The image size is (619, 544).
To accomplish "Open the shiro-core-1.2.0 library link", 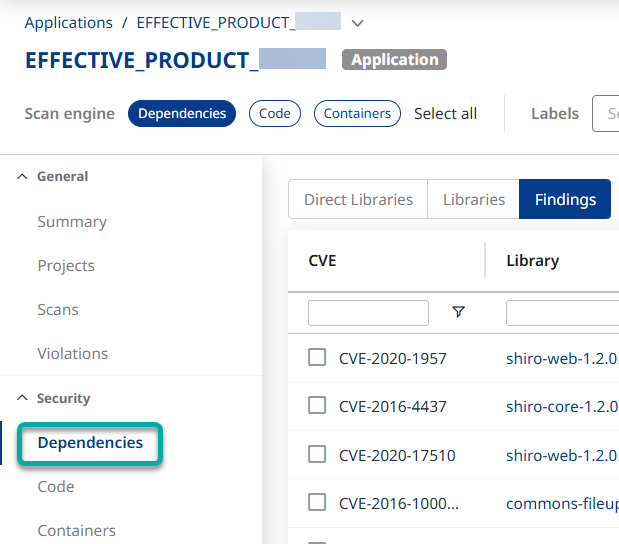I will pos(562,407).
